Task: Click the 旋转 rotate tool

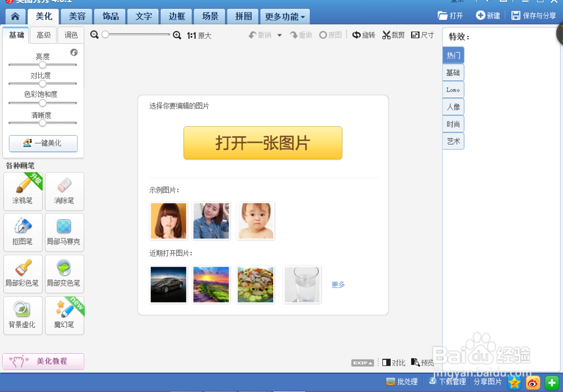Action: [364, 35]
